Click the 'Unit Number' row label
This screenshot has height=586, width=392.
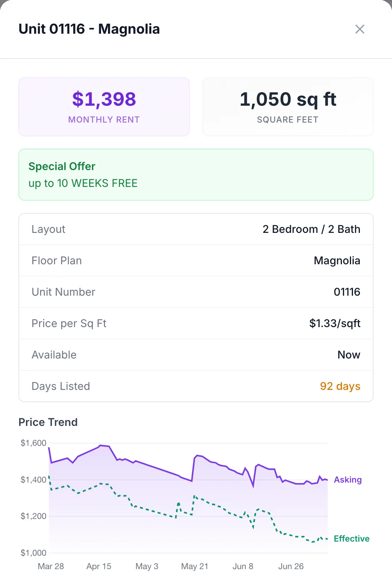coord(64,292)
